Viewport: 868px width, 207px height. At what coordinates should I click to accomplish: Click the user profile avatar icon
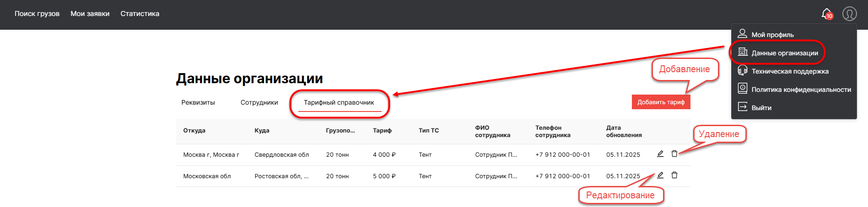point(849,14)
